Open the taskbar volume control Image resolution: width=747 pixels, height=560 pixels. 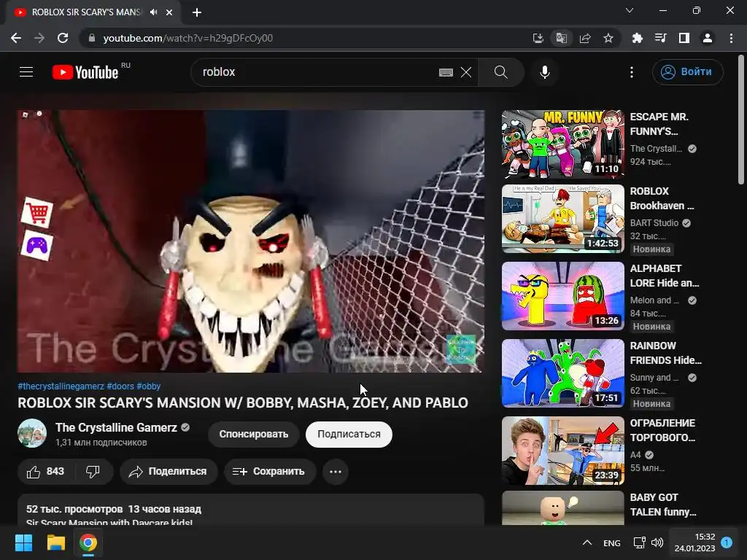[x=657, y=542]
